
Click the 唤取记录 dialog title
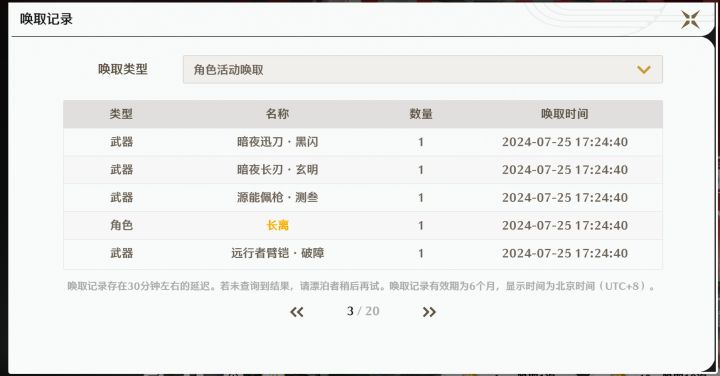tap(46, 19)
